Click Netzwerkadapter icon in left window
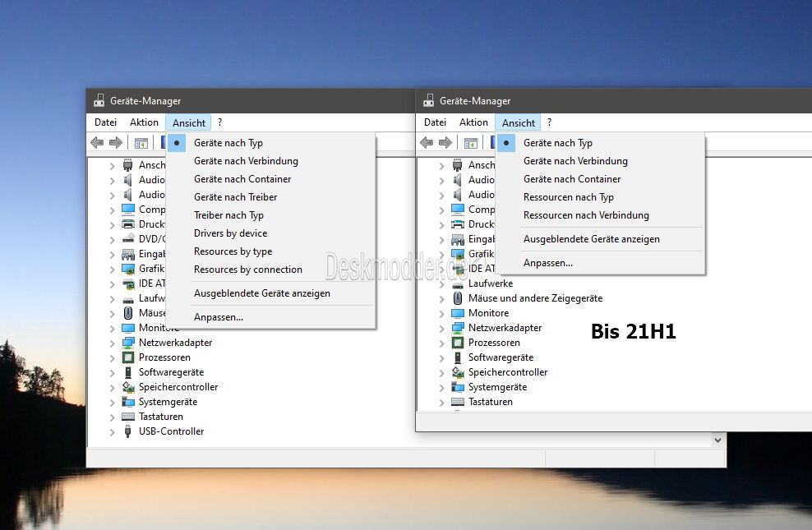Viewport: 812px width, 530px height. tap(128, 343)
